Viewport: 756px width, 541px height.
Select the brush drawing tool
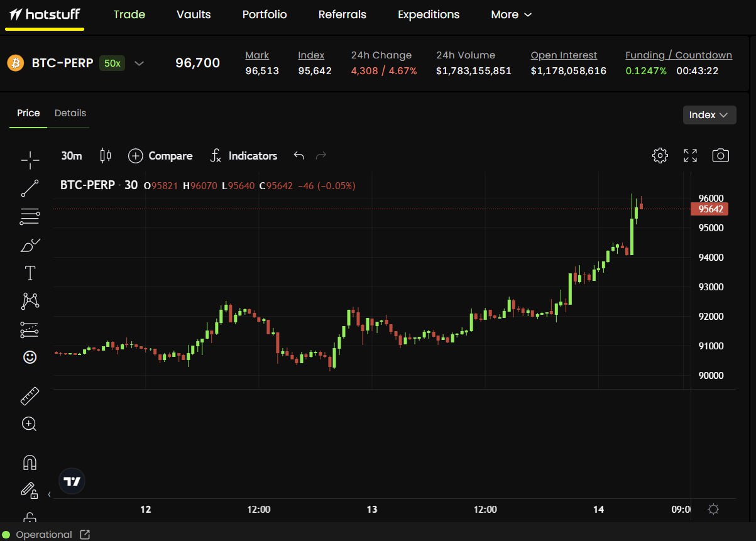click(30, 245)
